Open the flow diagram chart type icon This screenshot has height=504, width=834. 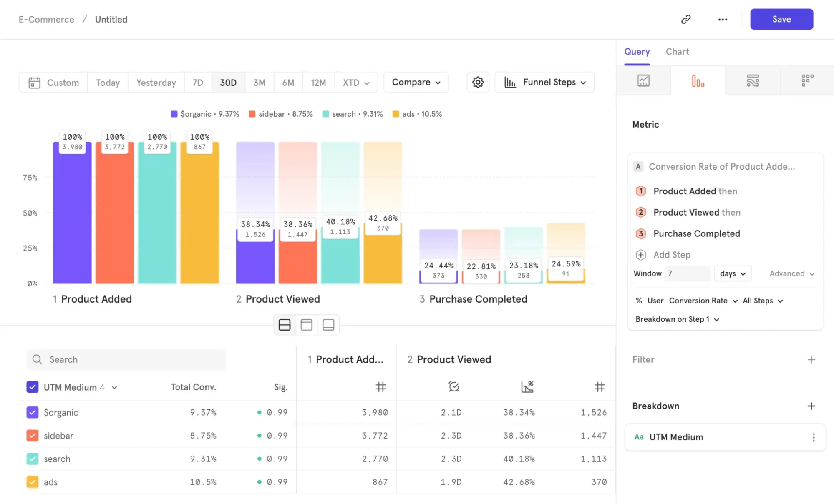click(753, 80)
